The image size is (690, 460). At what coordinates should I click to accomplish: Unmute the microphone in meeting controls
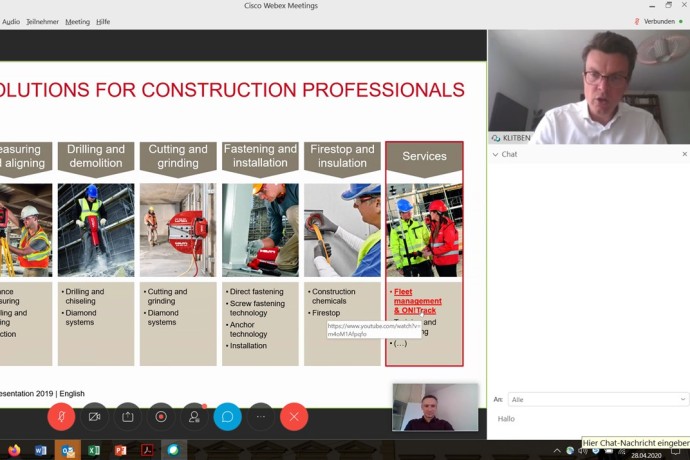(61, 416)
